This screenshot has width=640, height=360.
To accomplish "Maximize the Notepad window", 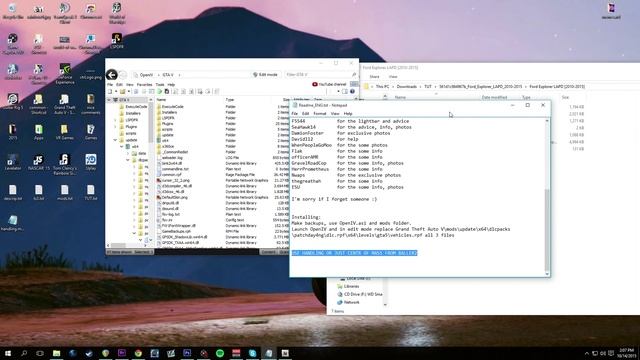I will point(527,105).
